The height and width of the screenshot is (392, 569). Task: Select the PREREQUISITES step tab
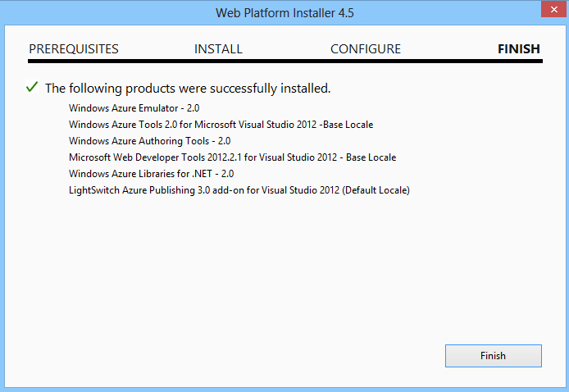pyautogui.click(x=74, y=49)
